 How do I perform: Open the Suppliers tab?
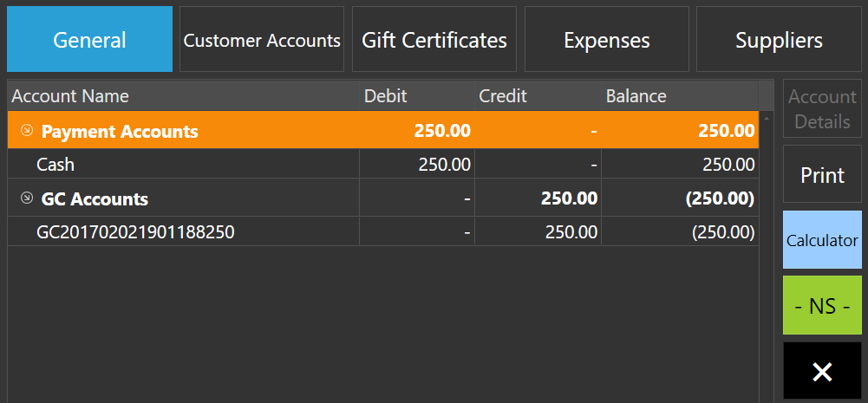click(779, 39)
